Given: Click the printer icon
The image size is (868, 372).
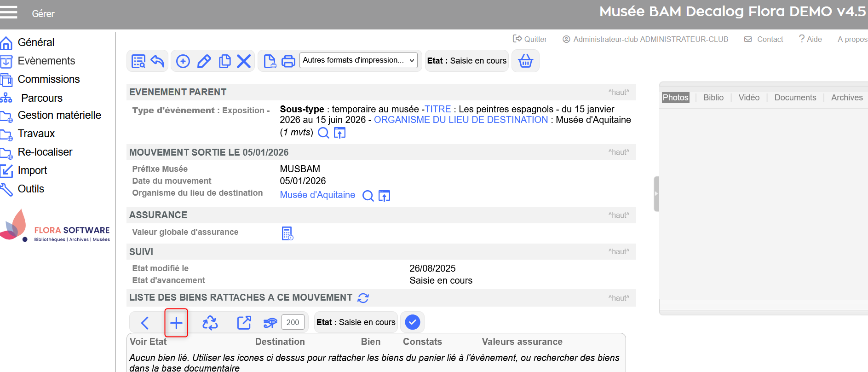Looking at the screenshot, I should point(288,61).
